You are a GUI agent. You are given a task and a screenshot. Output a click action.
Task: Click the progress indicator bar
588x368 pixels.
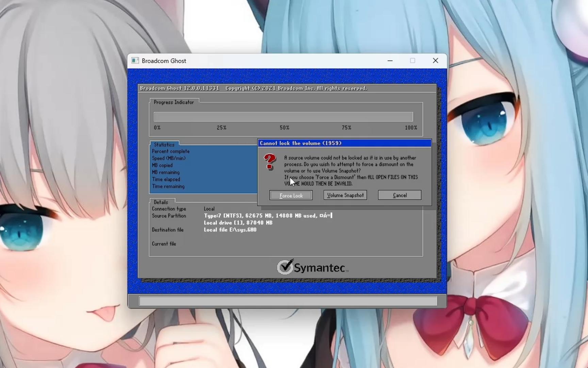pyautogui.click(x=283, y=117)
